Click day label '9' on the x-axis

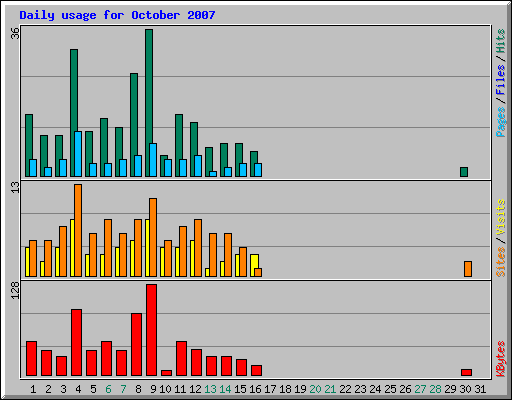tap(153, 389)
